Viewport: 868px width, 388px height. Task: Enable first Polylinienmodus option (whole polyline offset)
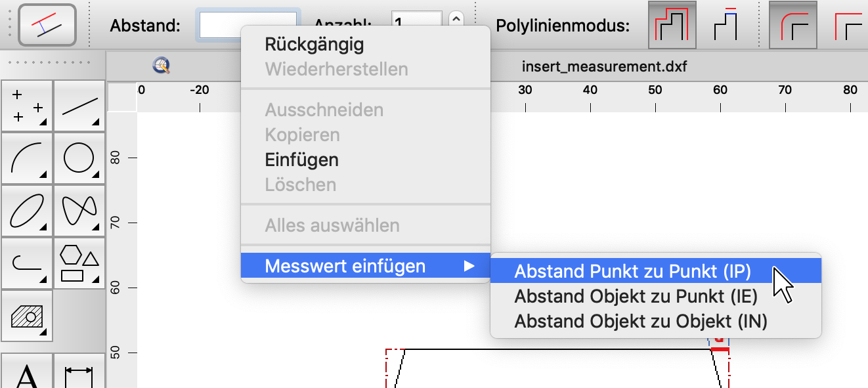pos(672,25)
